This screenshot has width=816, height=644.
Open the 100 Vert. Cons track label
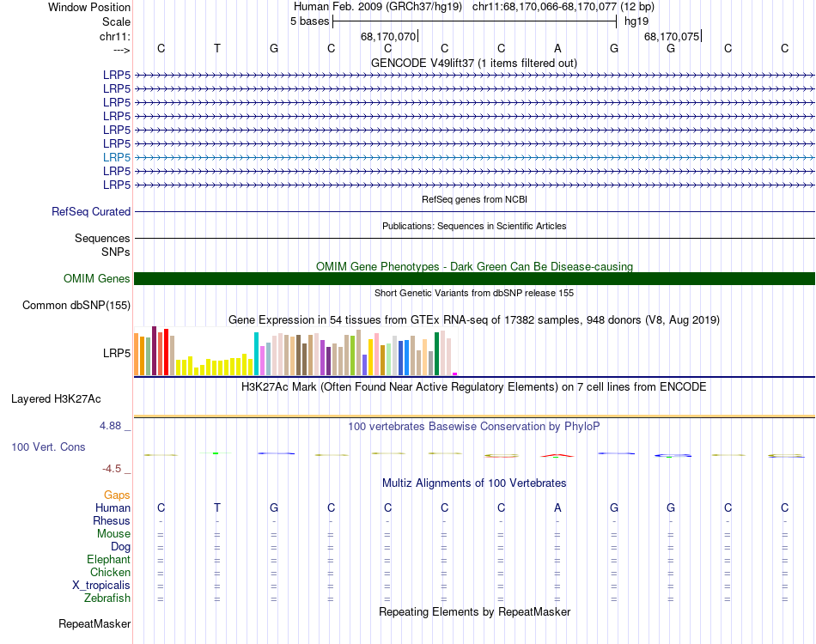point(48,447)
